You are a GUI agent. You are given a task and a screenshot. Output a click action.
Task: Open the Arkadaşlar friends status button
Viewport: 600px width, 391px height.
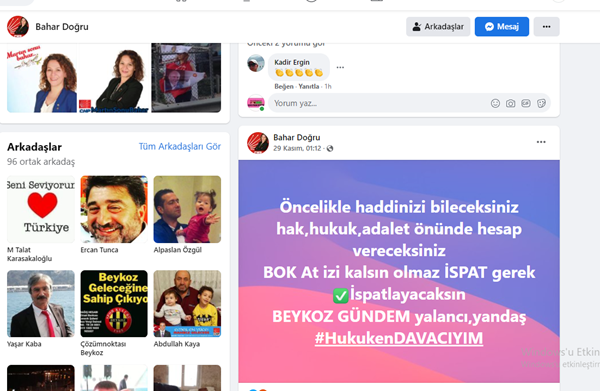[x=438, y=27]
